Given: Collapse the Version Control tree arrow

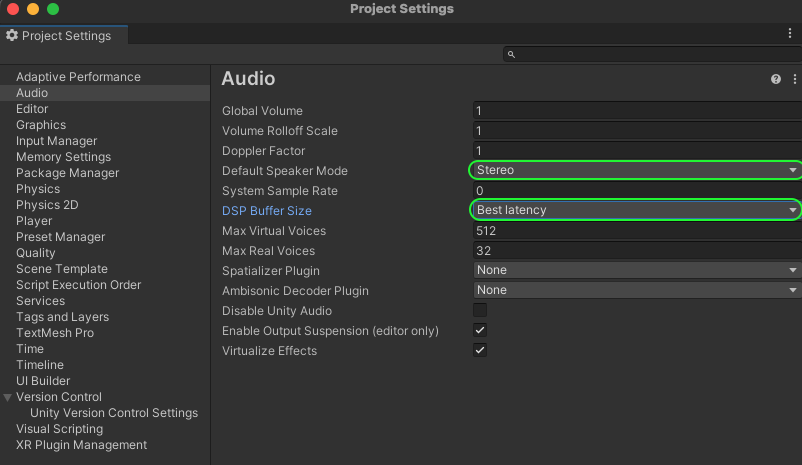Looking at the screenshot, I should click(x=8, y=397).
